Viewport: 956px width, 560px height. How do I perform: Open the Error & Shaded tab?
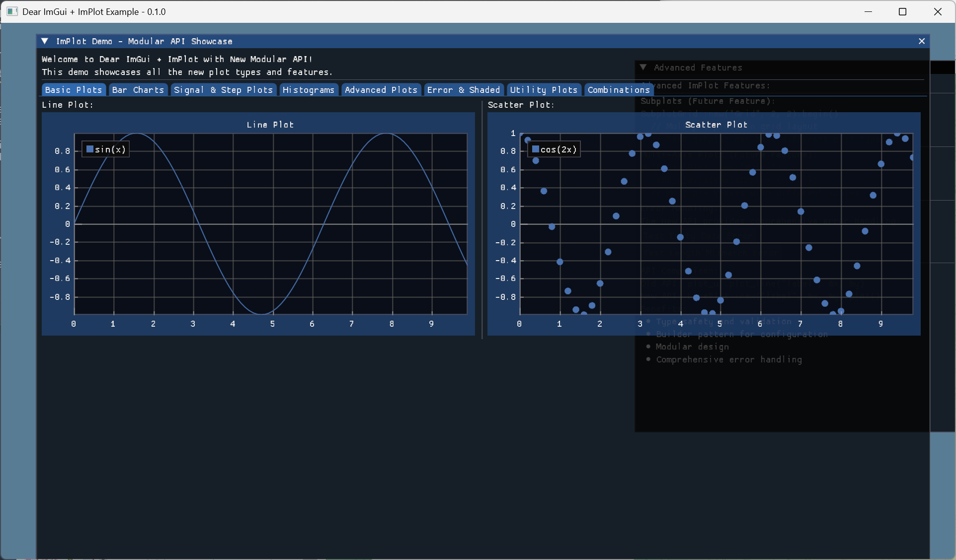click(463, 90)
